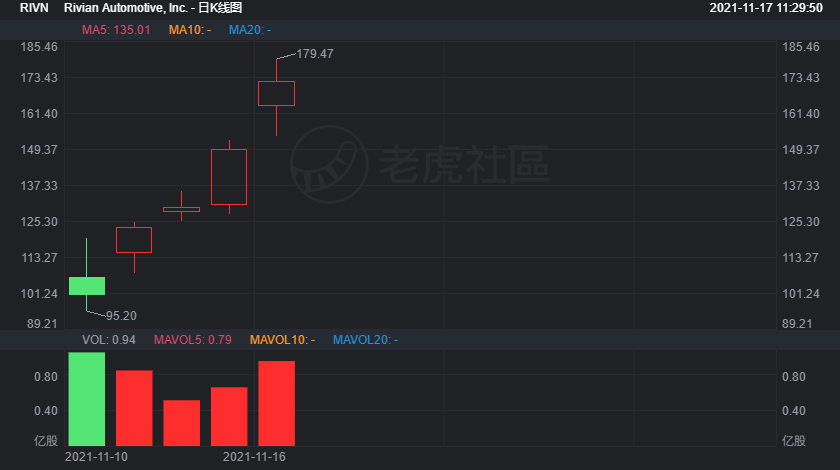This screenshot has height=470, width=840.
Task: Select the MA5: 135.01 indicator label
Action: tap(116, 30)
